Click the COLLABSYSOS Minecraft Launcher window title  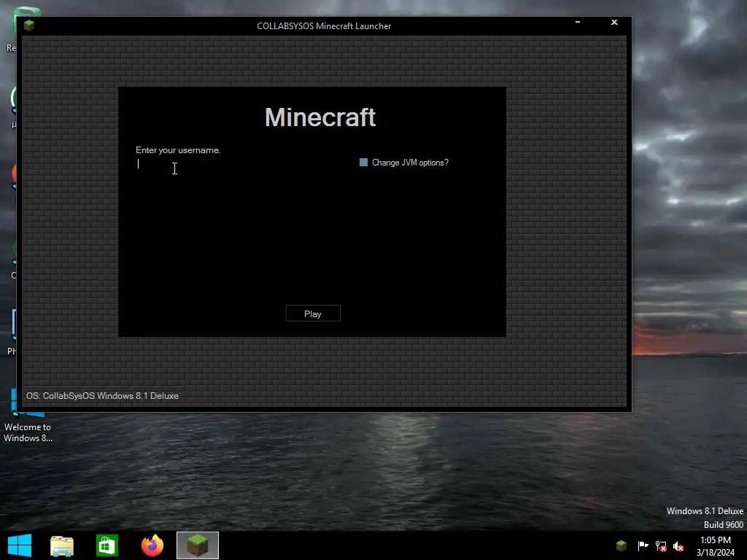click(324, 26)
